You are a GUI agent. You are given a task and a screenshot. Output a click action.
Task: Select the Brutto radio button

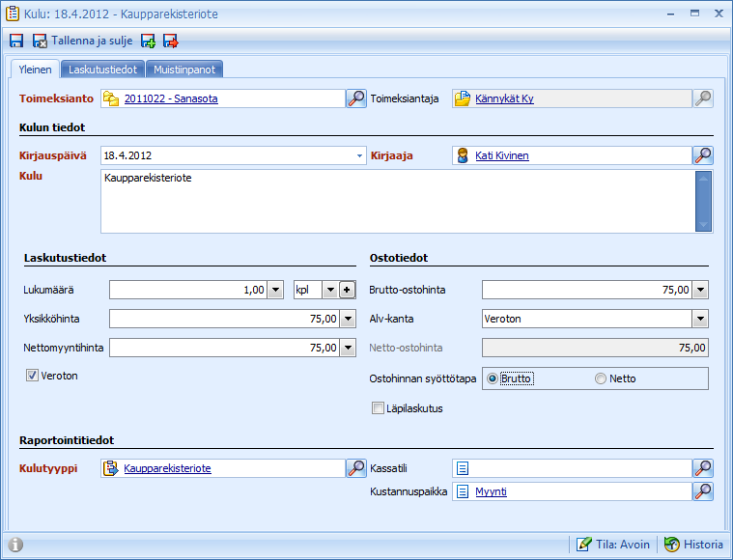(x=492, y=378)
